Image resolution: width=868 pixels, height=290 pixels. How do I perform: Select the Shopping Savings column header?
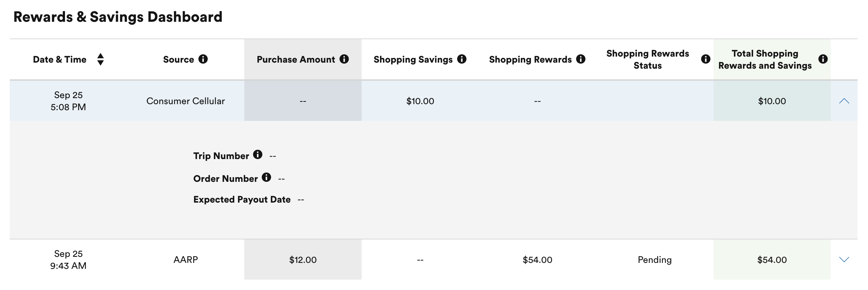(x=413, y=60)
